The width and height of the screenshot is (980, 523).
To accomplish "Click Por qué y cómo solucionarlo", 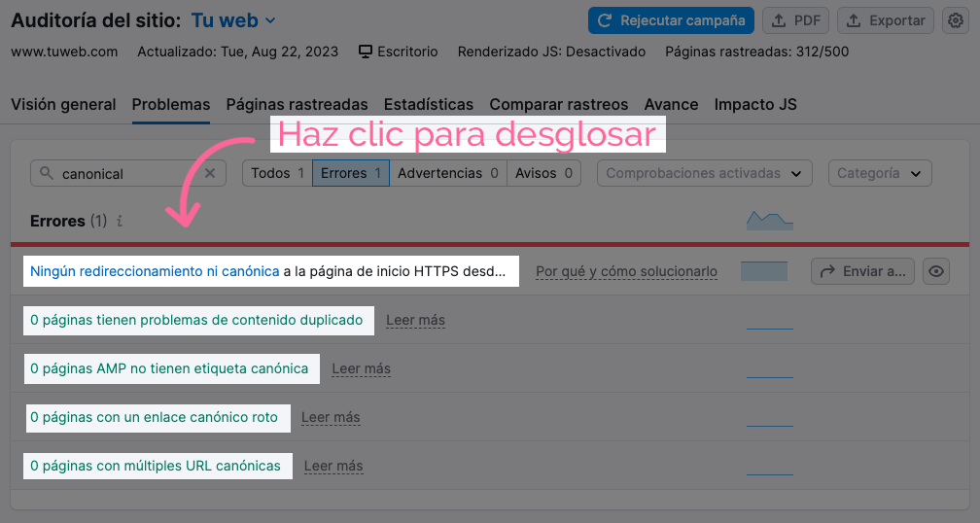I will tap(626, 271).
